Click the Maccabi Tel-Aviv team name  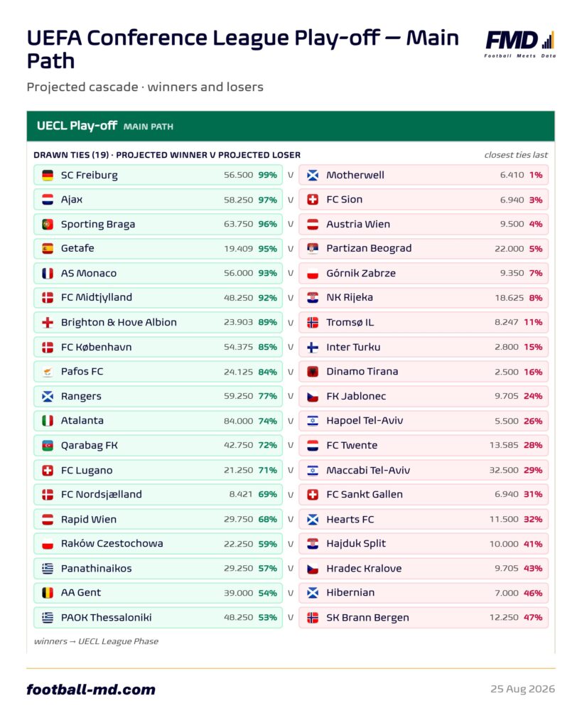coord(368,471)
